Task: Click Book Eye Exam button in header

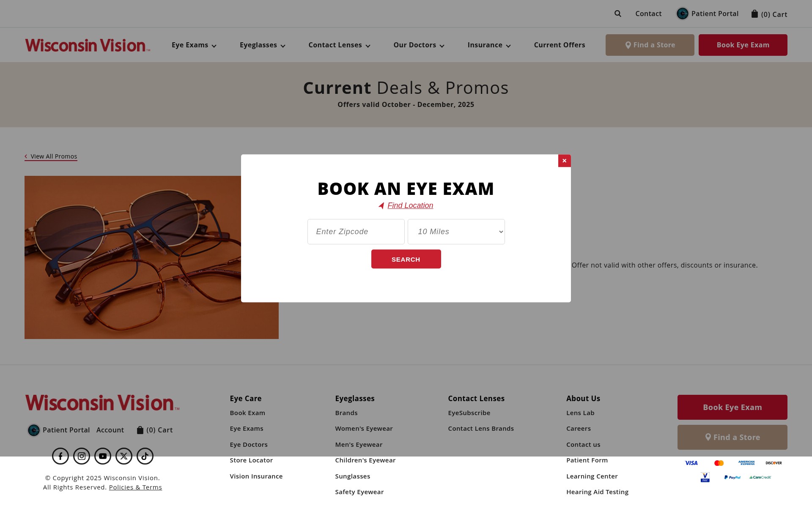Action: (x=743, y=45)
